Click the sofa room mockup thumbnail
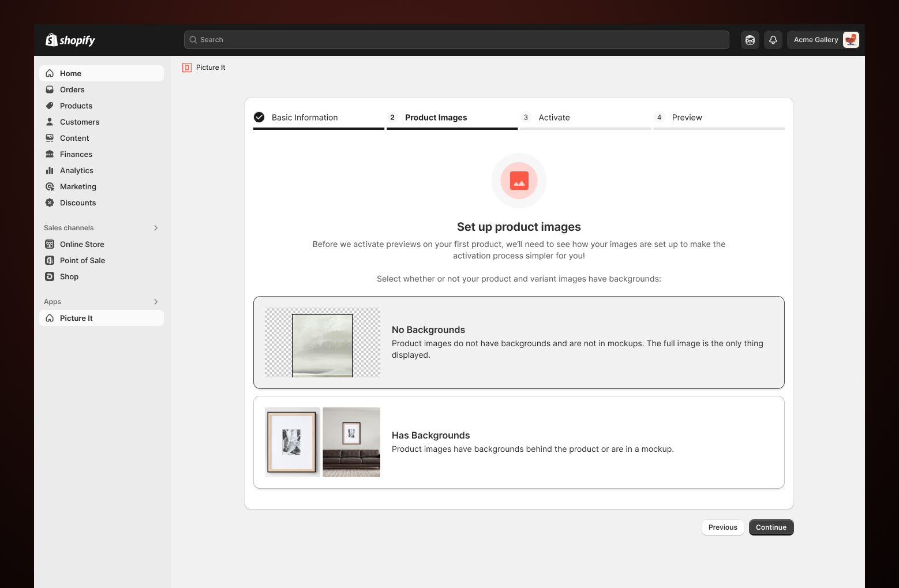899x588 pixels. [x=351, y=442]
